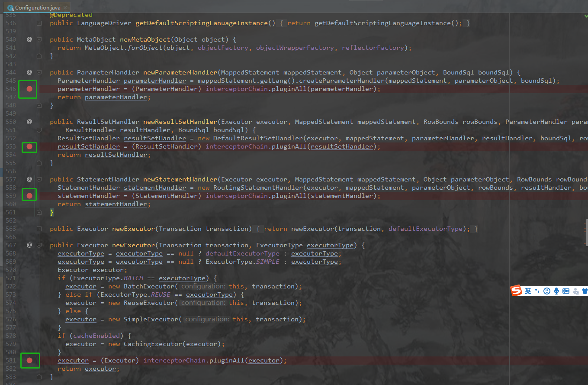Click BatchExecutor on line 572

[149, 286]
